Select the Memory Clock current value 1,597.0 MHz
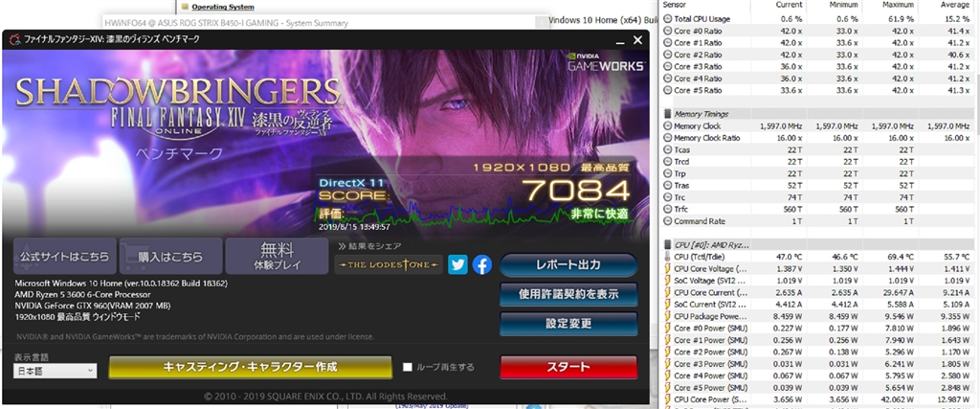 pyautogui.click(x=781, y=126)
